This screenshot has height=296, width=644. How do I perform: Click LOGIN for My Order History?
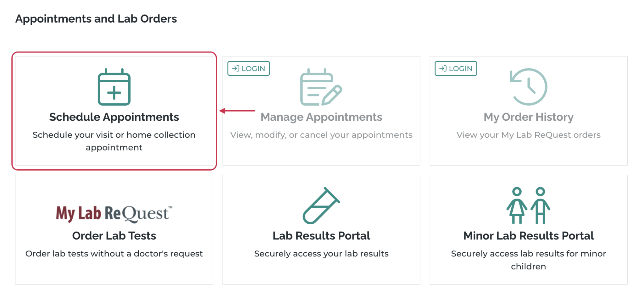click(x=456, y=68)
